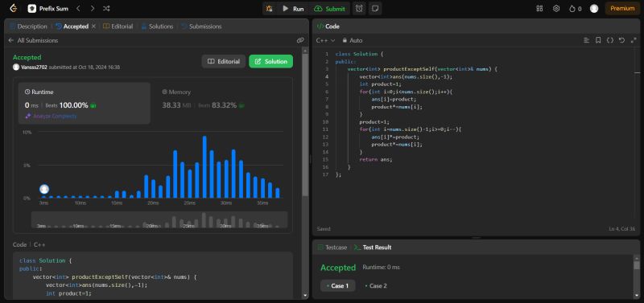Copy the submission link icon
This screenshot has width=644, height=303.
(x=300, y=40)
